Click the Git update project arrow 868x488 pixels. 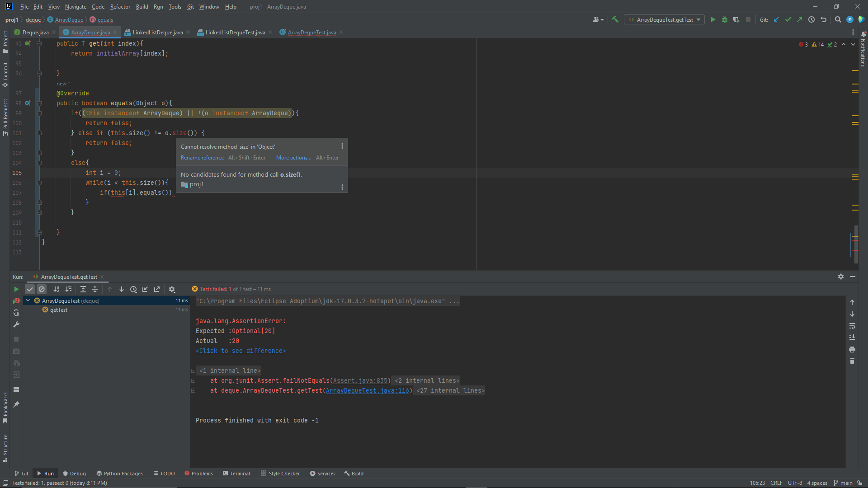point(776,19)
